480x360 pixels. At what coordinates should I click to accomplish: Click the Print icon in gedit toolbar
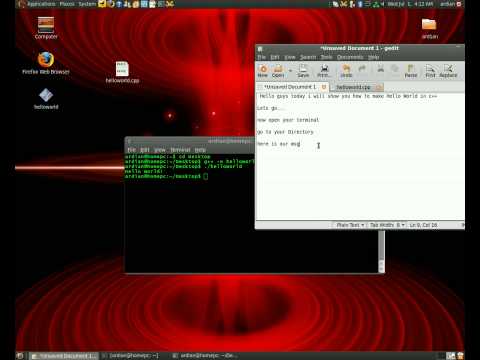tap(324, 71)
